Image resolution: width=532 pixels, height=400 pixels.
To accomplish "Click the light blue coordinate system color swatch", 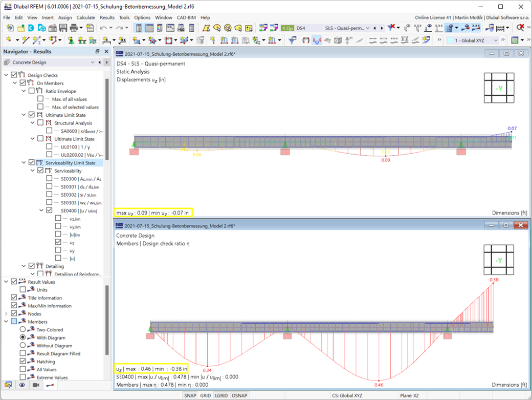I will [451, 40].
